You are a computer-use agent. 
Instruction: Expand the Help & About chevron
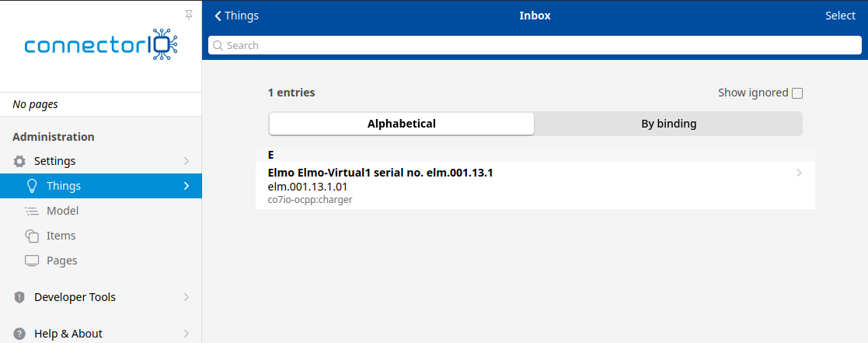tap(186, 334)
